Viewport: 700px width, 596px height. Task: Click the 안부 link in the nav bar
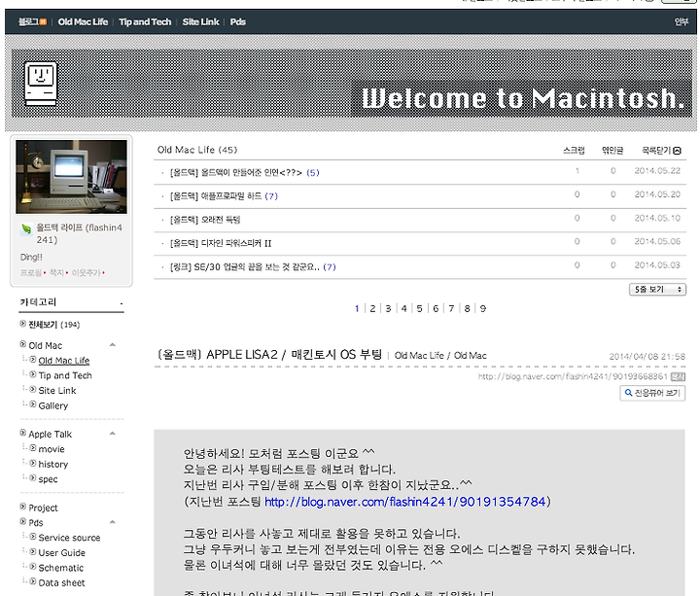[681, 21]
